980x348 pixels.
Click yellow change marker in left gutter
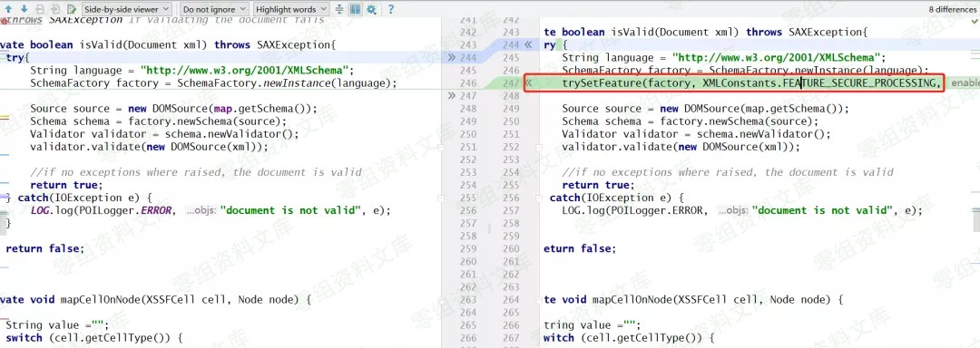click(5, 117)
